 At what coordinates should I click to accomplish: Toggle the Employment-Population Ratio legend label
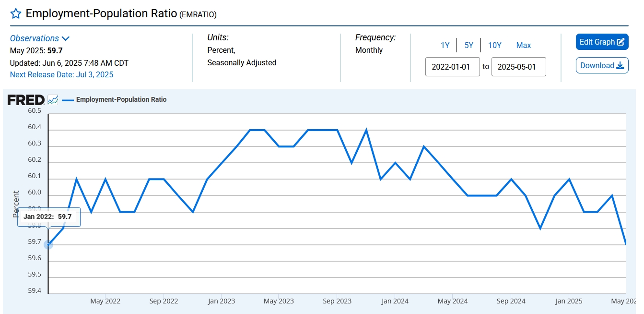121,100
